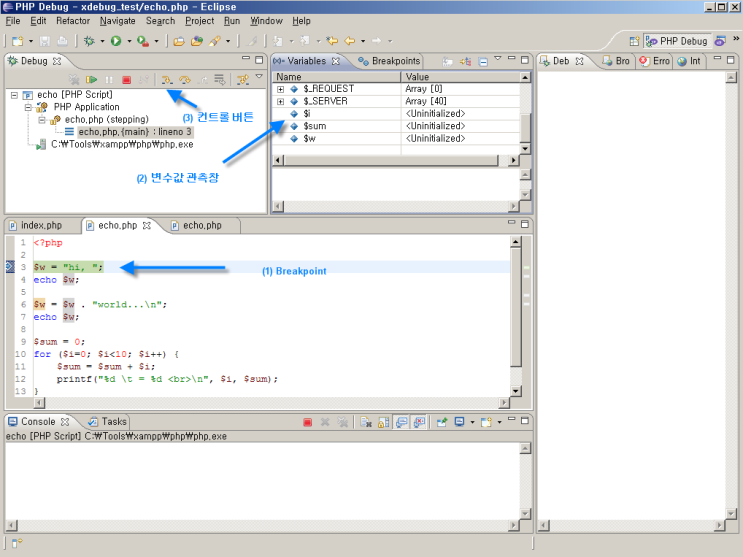Open the Run dropdown arrow in toolbar
Viewport: 743px width, 557px height.
coord(129,41)
